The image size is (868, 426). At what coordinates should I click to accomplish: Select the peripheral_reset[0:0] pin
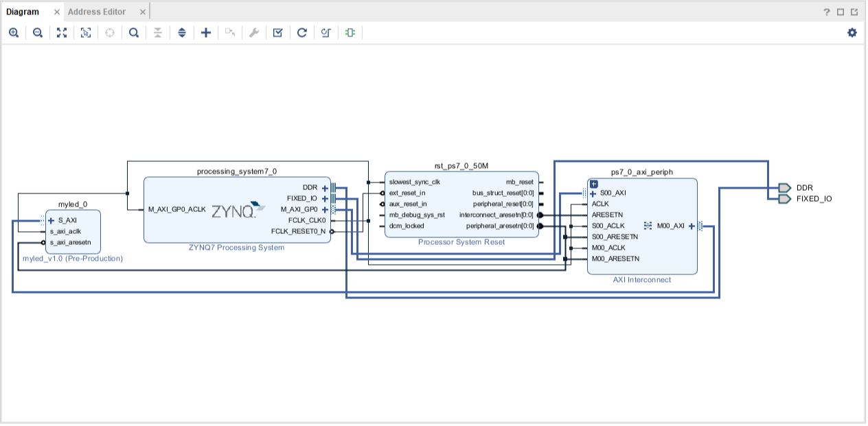coord(503,204)
